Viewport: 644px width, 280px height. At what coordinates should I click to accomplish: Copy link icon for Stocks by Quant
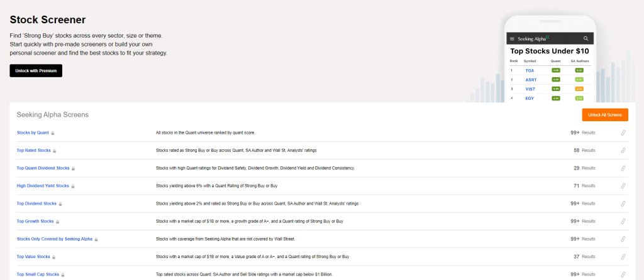(623, 133)
